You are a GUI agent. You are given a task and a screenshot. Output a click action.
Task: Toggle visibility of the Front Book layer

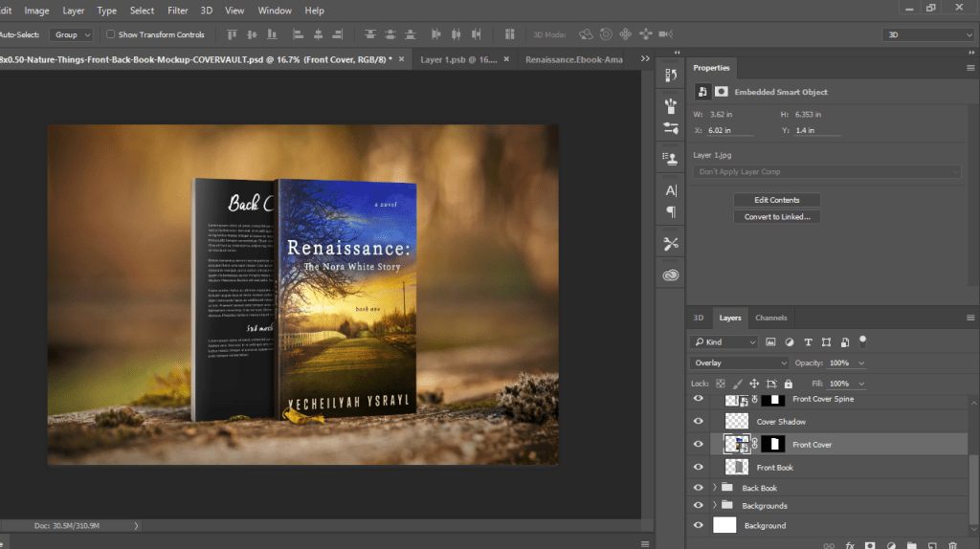coord(698,468)
